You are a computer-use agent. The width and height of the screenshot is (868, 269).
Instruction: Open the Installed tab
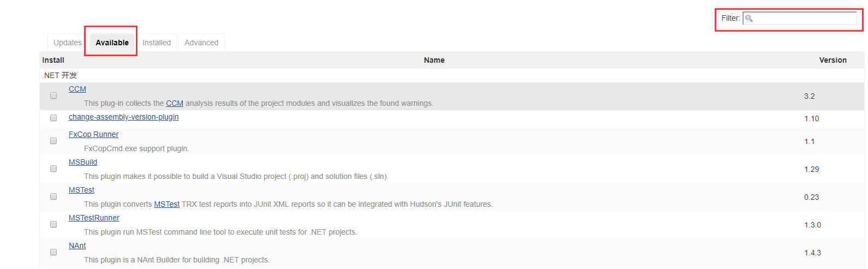[x=157, y=43]
